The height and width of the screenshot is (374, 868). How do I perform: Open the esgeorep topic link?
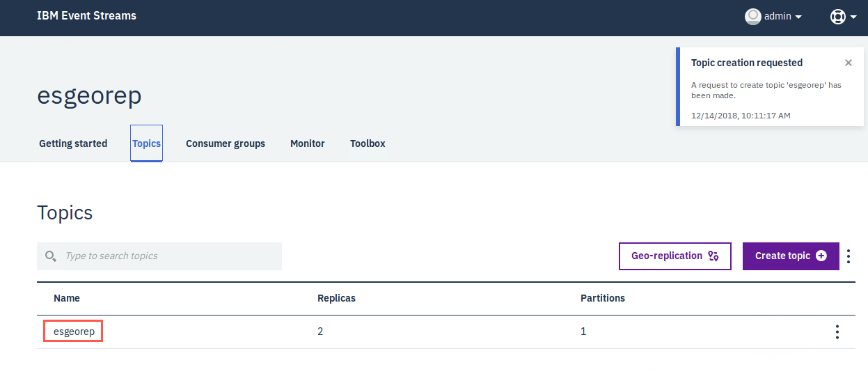[74, 332]
